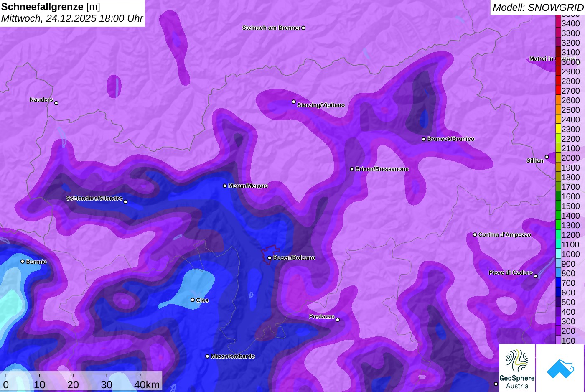Screen dimensions: 585x392
Task: Click the Bruneck/Brunico location dot
Action: coord(424,139)
